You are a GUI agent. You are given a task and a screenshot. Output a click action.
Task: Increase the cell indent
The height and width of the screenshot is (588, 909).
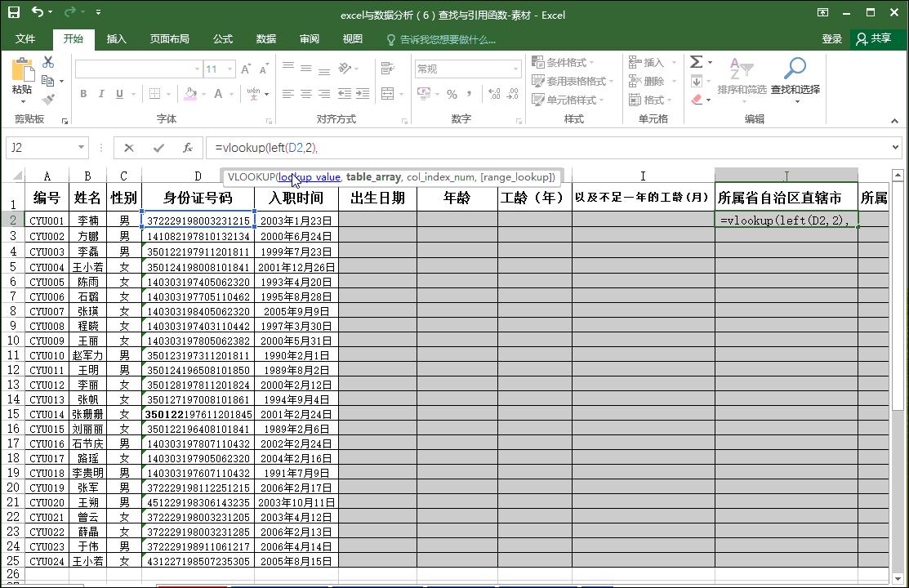363,94
